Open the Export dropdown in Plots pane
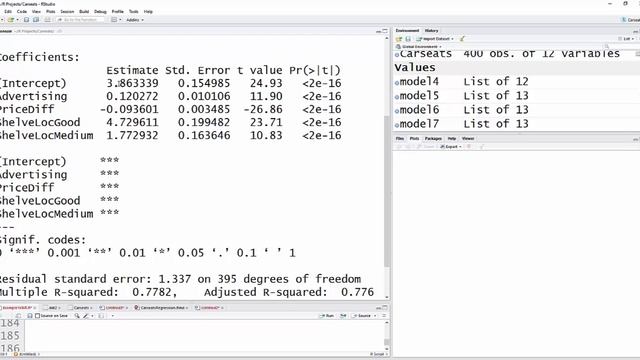The height and width of the screenshot is (360, 640). (x=451, y=147)
